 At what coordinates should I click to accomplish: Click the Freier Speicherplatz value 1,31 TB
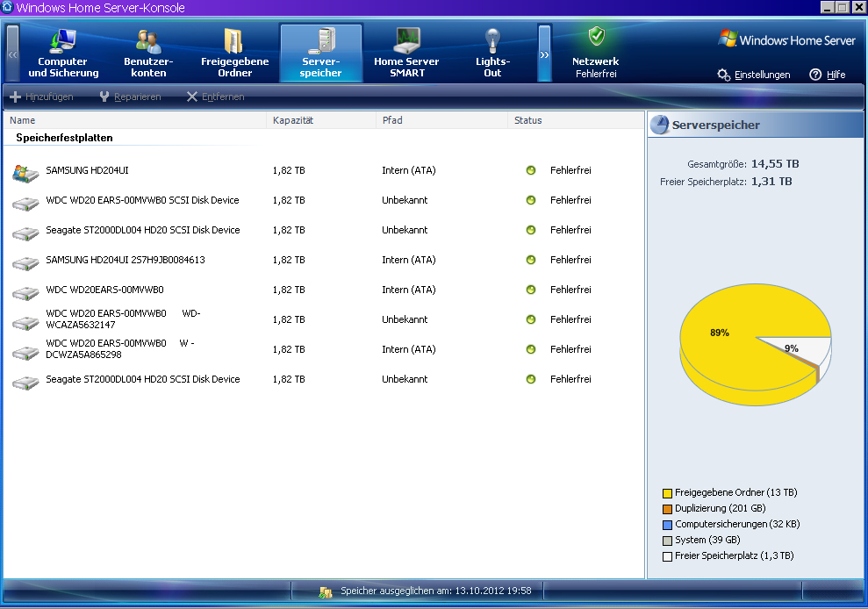(x=771, y=182)
